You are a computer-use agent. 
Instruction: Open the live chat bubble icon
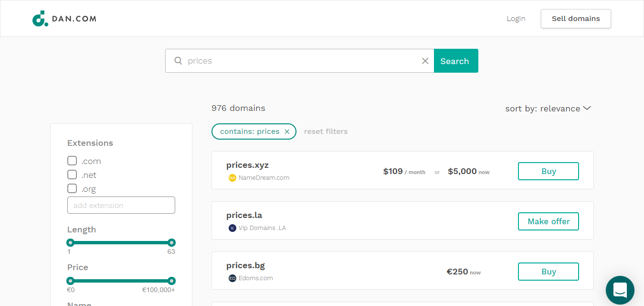[x=620, y=290]
